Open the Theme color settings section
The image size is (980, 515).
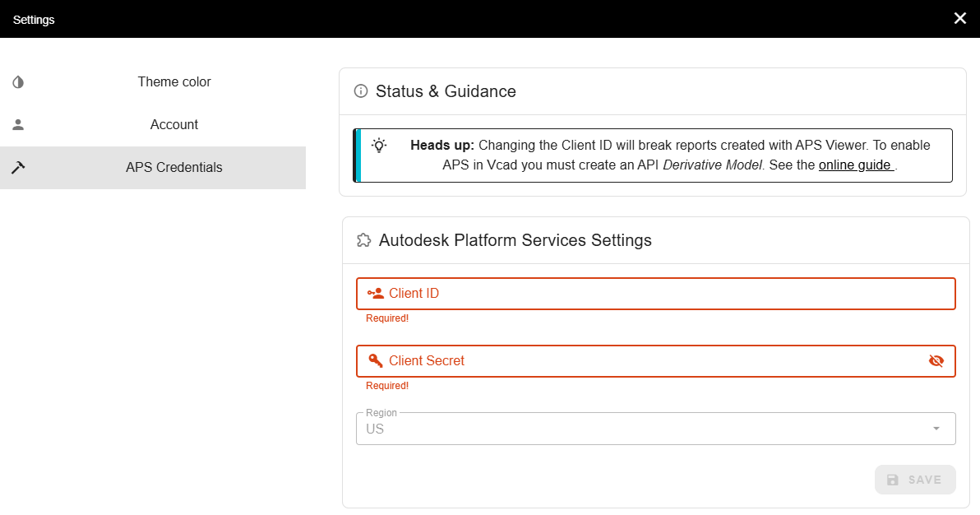(x=174, y=82)
